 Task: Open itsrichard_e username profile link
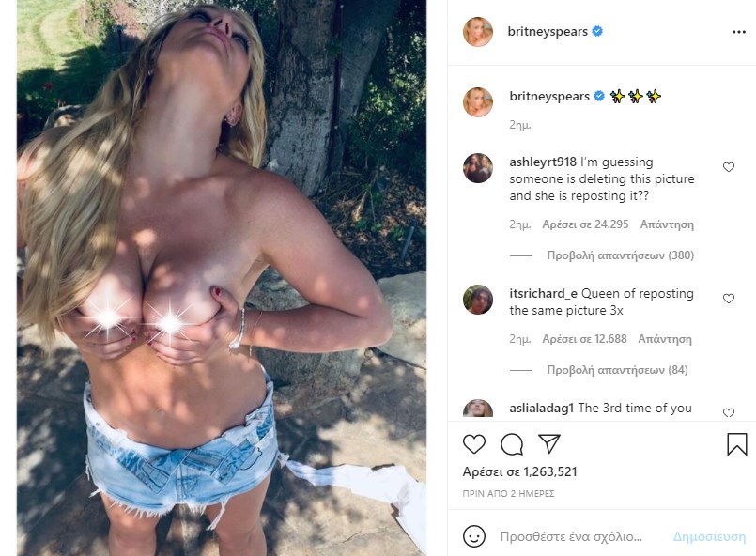[x=544, y=294]
